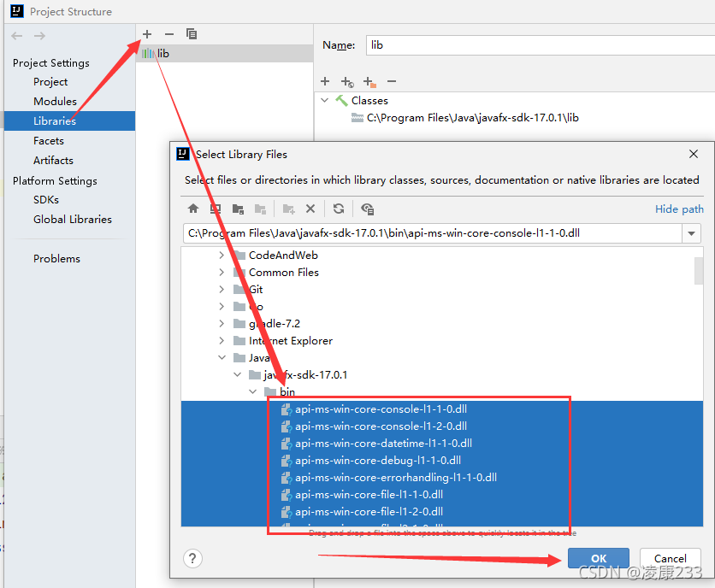Expand the Git folder
Image resolution: width=715 pixels, height=588 pixels.
click(x=222, y=290)
